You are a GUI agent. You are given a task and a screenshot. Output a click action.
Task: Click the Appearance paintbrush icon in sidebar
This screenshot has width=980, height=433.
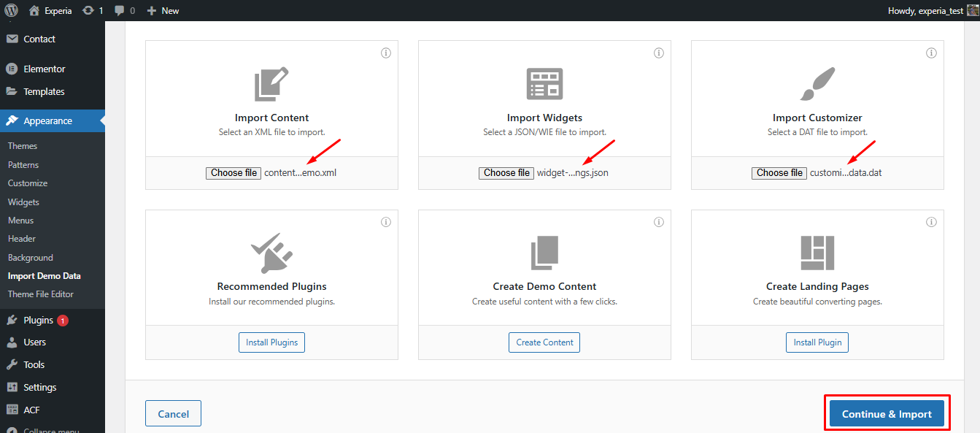coord(12,121)
